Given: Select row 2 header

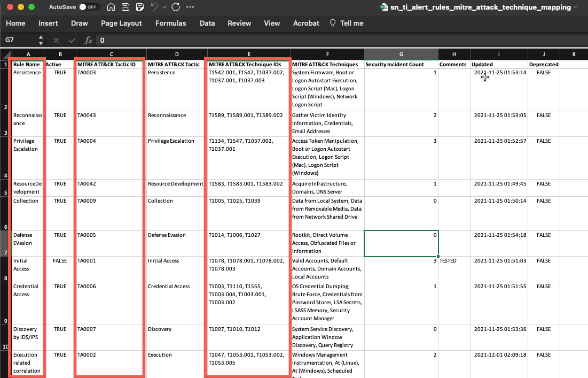Looking at the screenshot, I should pos(6,89).
